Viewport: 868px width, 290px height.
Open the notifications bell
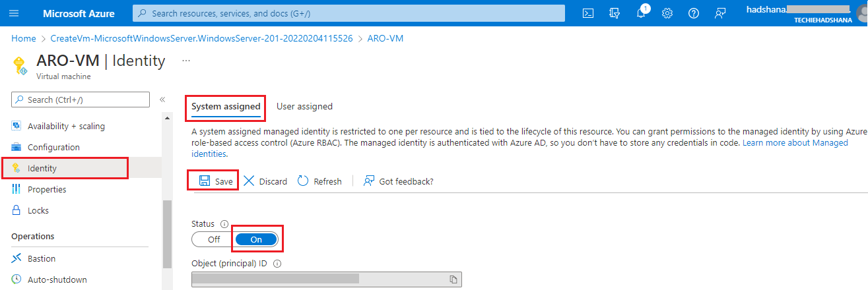pyautogui.click(x=642, y=13)
